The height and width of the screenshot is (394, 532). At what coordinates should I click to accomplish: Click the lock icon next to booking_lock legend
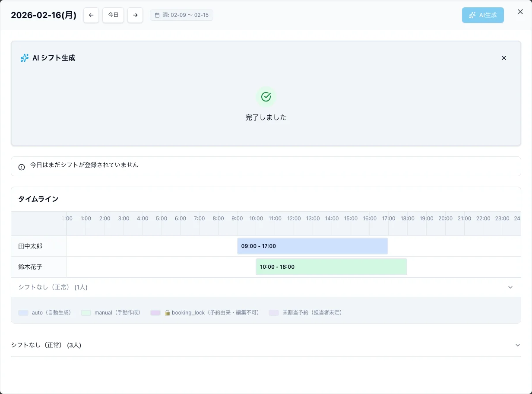click(x=167, y=312)
